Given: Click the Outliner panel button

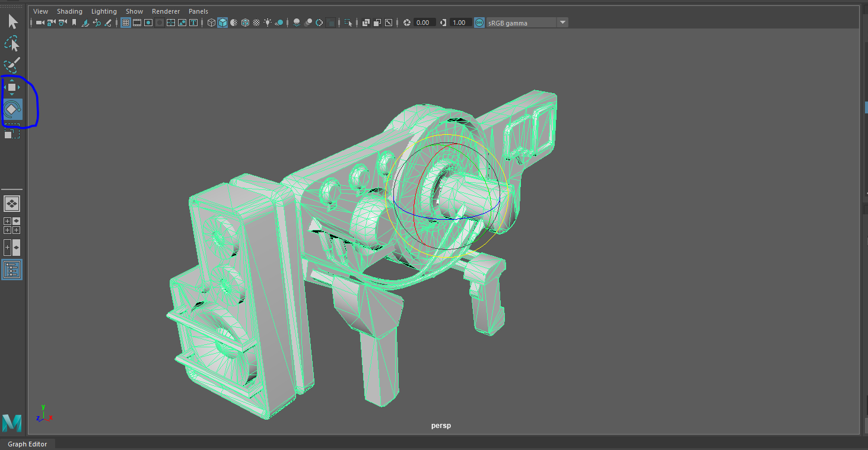Looking at the screenshot, I should tap(12, 270).
